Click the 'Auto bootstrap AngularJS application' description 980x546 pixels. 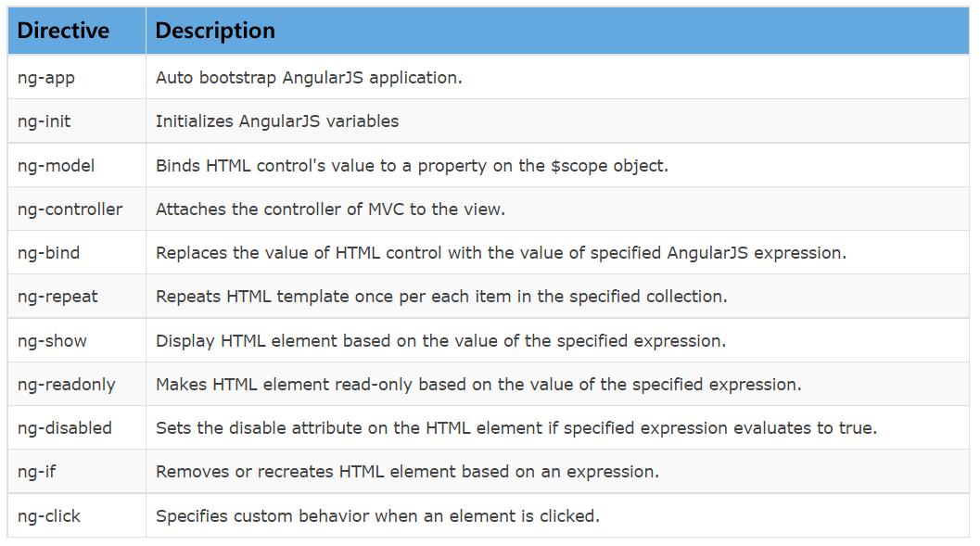(309, 78)
